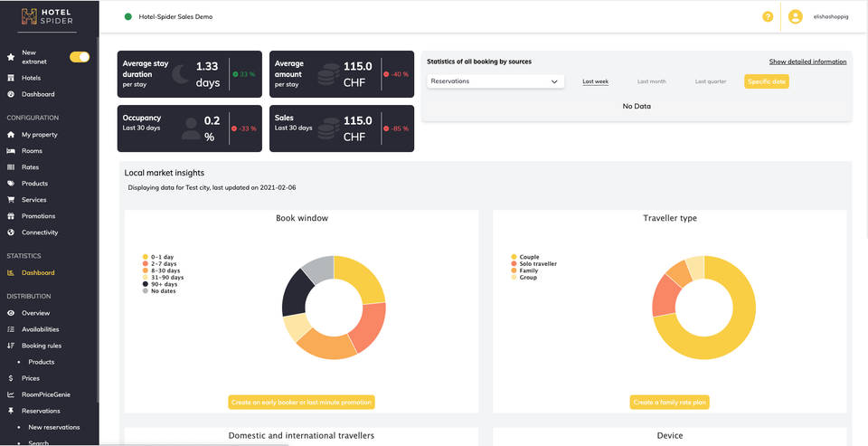Open the Show detailed information link

tap(807, 62)
